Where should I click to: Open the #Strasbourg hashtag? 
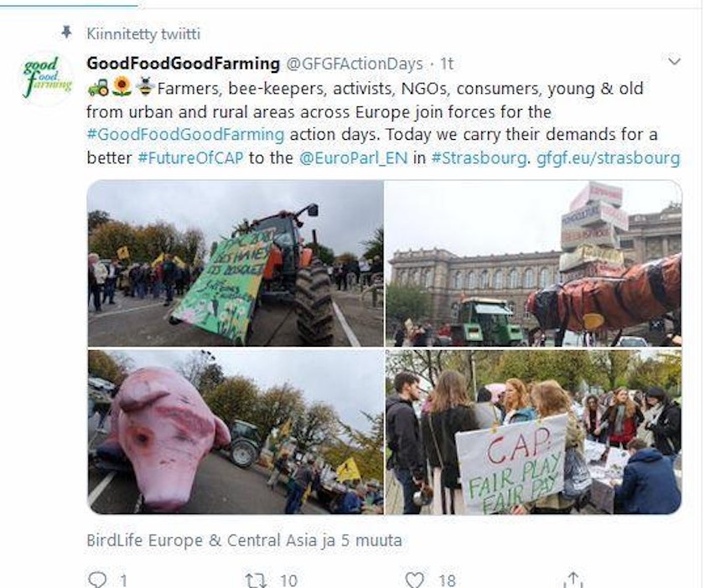pyautogui.click(x=479, y=157)
